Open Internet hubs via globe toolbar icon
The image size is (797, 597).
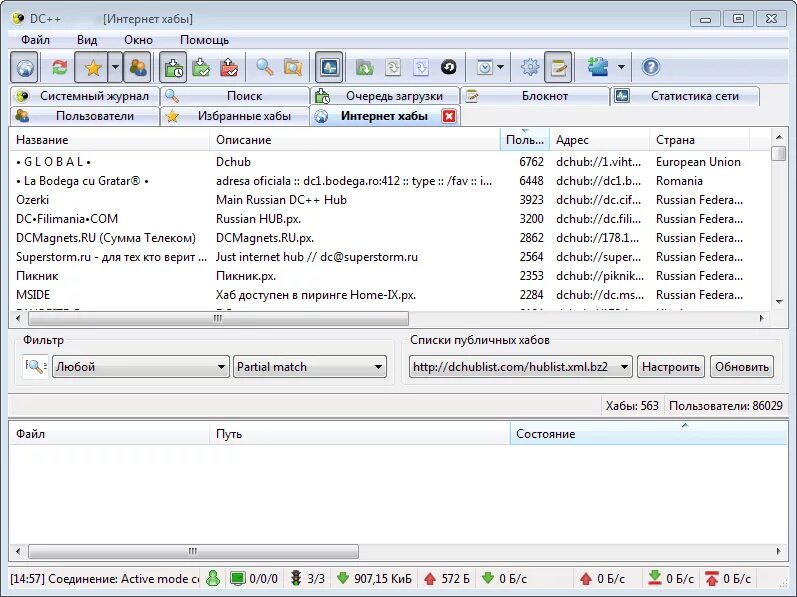tap(24, 67)
